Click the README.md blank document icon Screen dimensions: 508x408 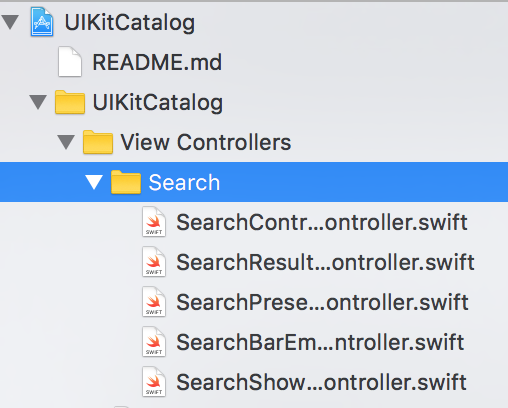[70, 62]
